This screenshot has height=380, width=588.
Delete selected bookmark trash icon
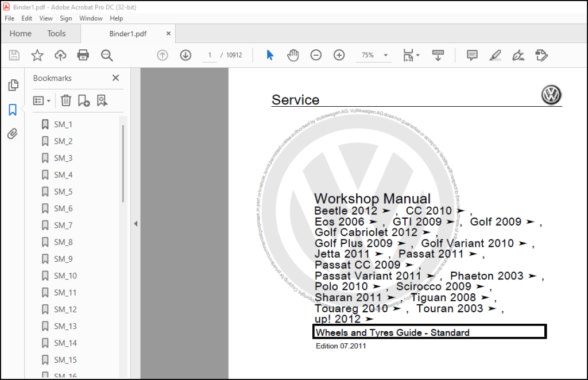tap(66, 100)
